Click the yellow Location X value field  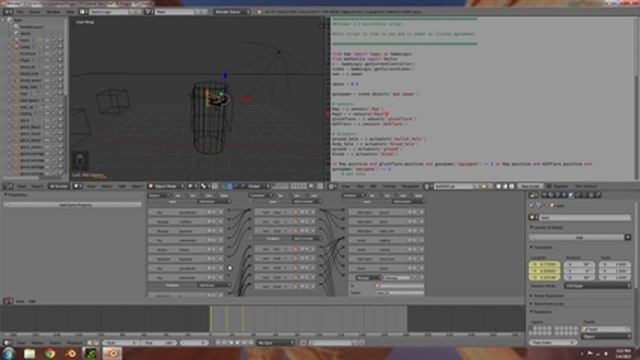pos(544,264)
